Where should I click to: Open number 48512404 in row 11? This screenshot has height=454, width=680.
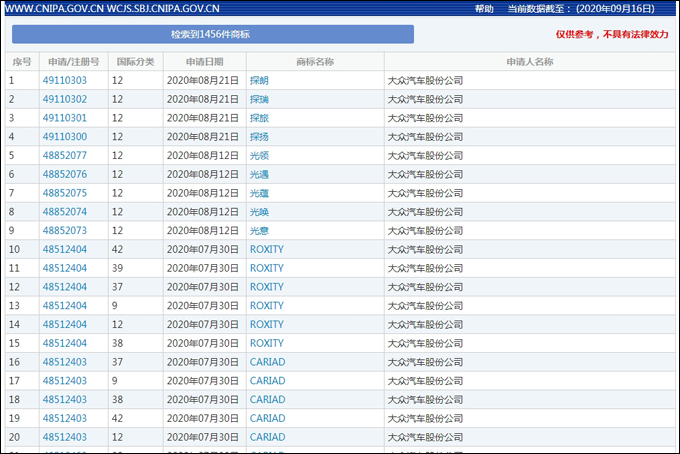tap(65, 268)
